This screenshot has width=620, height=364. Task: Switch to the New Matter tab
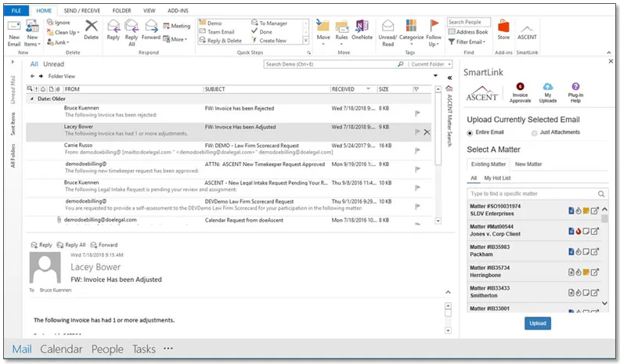coord(528,164)
